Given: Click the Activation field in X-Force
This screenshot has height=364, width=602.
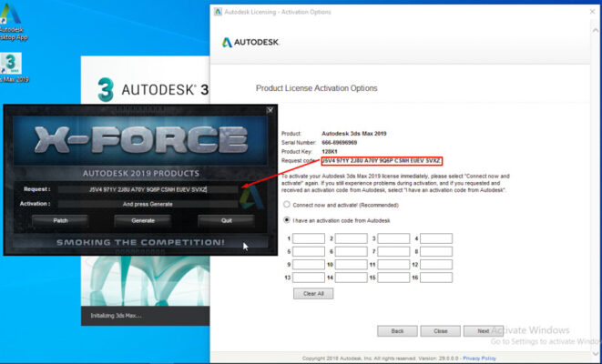Looking at the screenshot, I should coord(148,204).
